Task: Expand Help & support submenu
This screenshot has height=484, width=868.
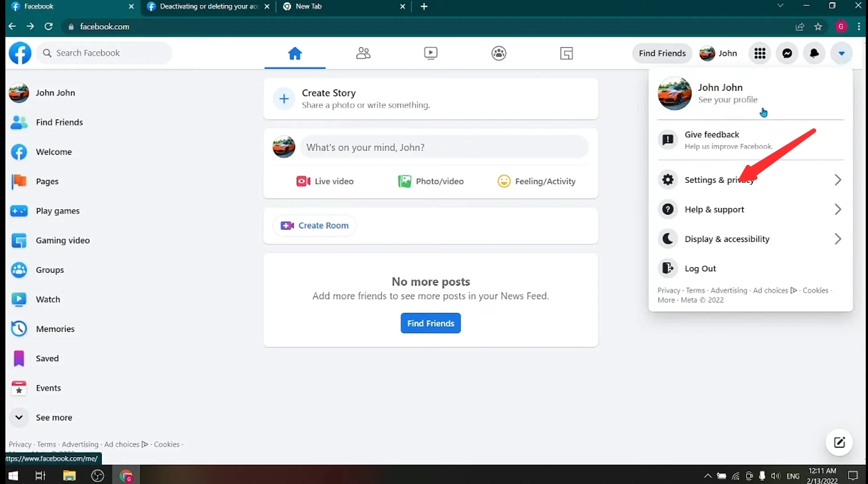Action: coord(838,209)
